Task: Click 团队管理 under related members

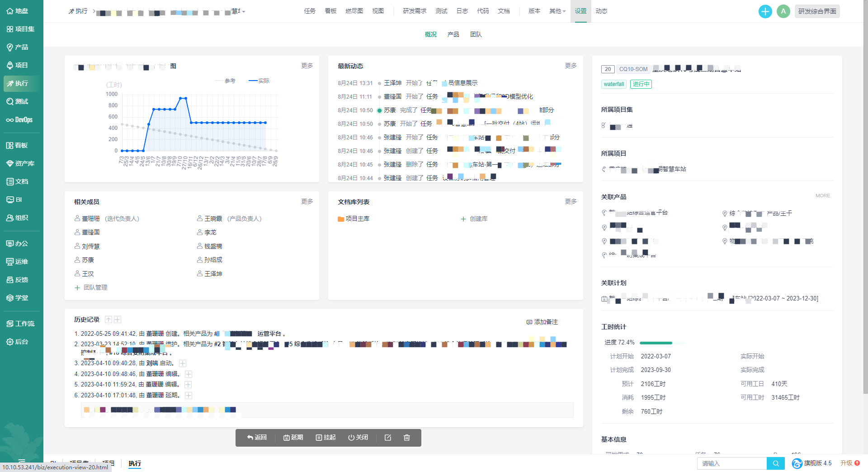Action: 91,287
